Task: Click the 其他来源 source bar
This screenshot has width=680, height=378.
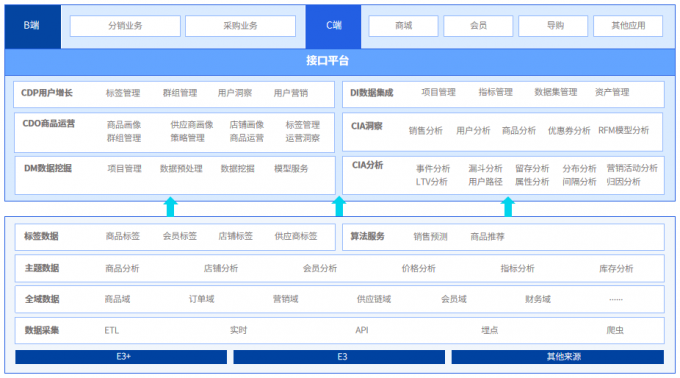Action: (558, 357)
